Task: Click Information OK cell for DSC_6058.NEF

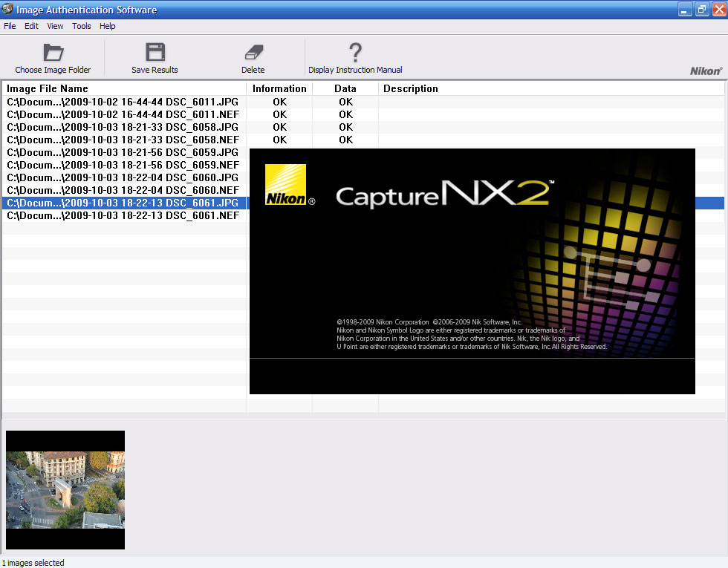Action: pos(280,140)
